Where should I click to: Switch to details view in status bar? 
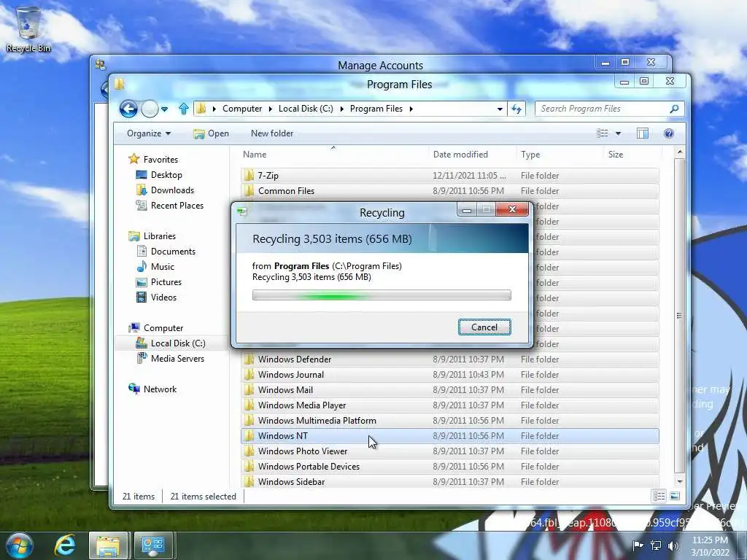(x=659, y=496)
